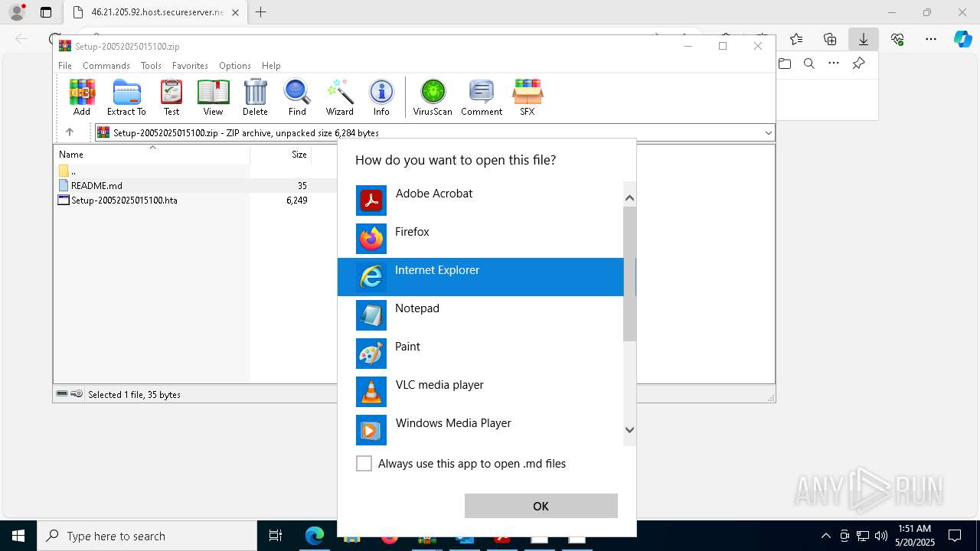Open Edge Collections icon
The width and height of the screenshot is (980, 551).
point(830,39)
